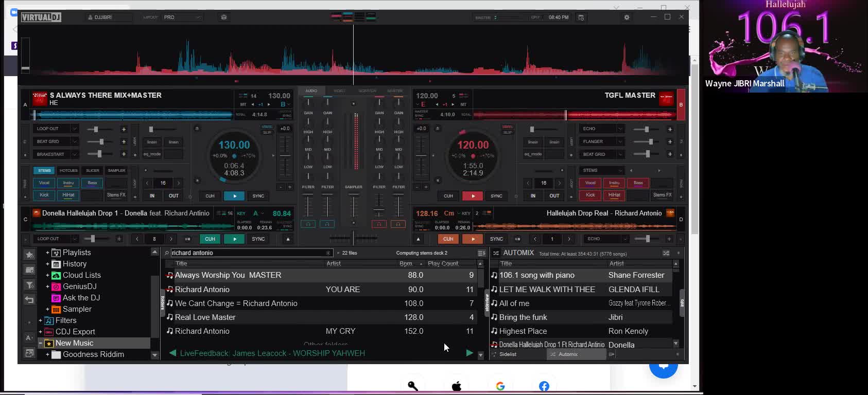
Task: Toggle Automix shuffle on the panel's top right
Action: pyautogui.click(x=666, y=253)
